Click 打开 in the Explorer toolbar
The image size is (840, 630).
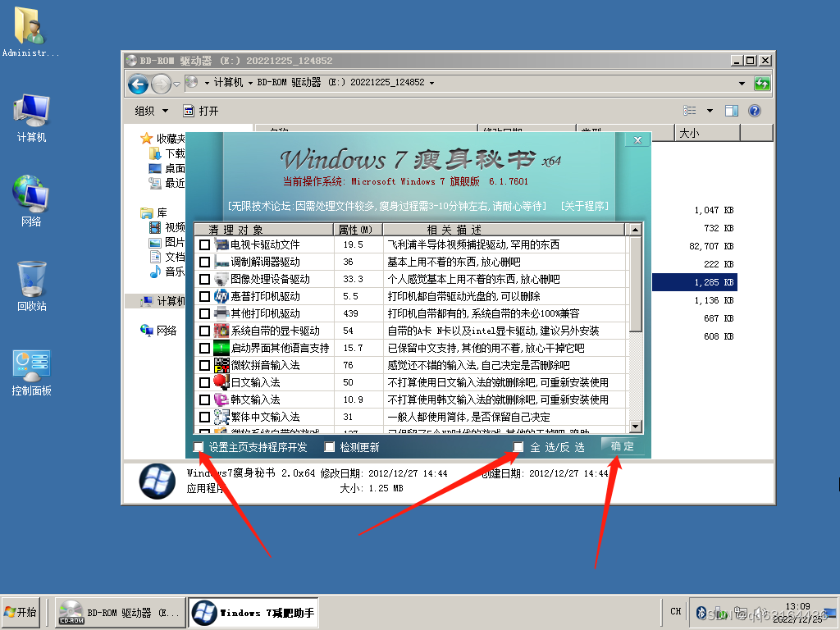pyautogui.click(x=201, y=111)
